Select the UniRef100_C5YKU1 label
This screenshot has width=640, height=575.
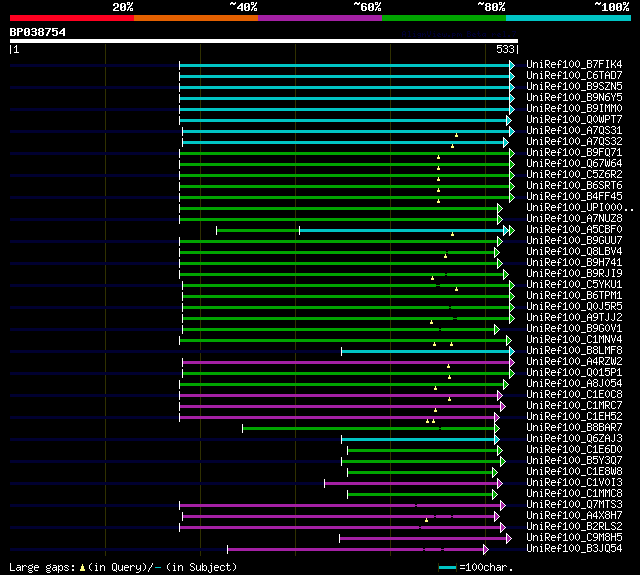coord(574,285)
